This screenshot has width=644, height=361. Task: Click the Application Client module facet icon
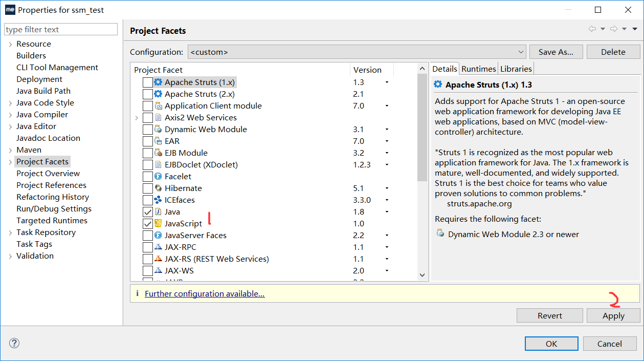point(158,105)
